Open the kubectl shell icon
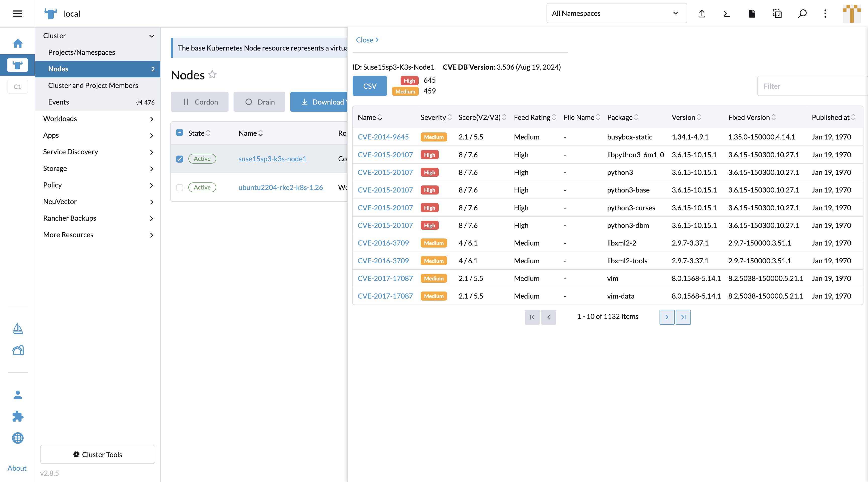Screen dimensions: 868x482 coord(727,14)
